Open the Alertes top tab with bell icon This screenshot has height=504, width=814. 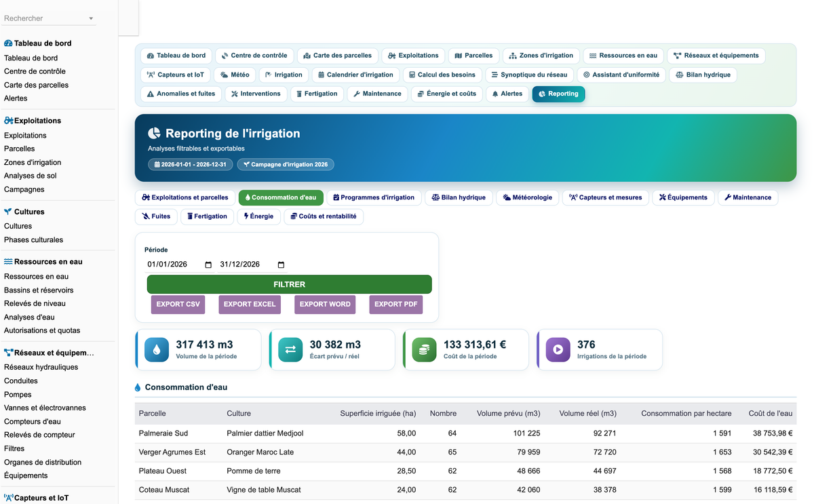coord(507,94)
